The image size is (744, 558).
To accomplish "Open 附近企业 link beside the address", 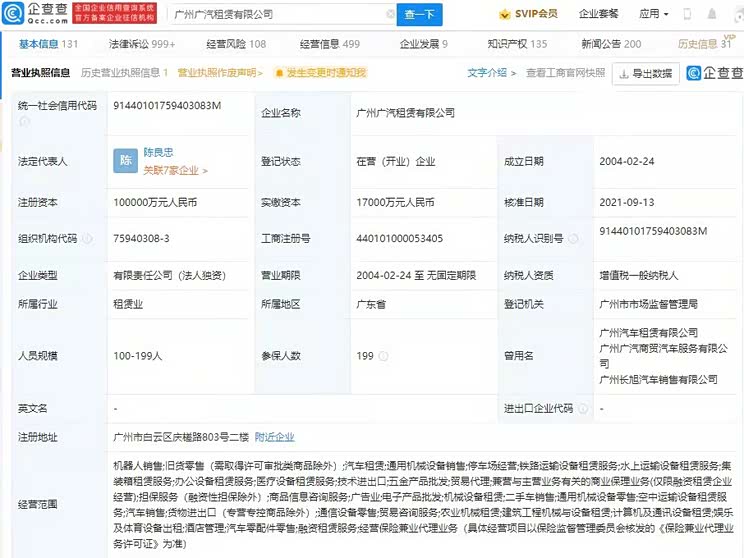I will (x=274, y=437).
